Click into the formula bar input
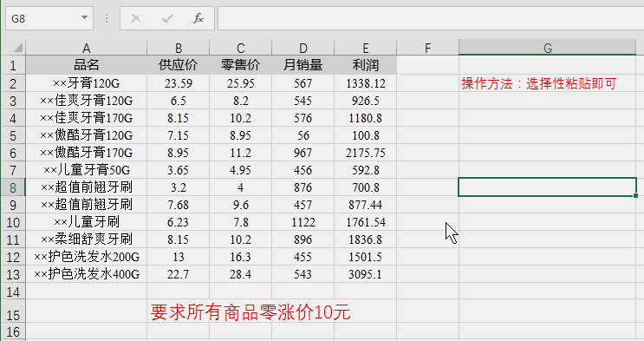This screenshot has width=644, height=341. click(x=431, y=18)
